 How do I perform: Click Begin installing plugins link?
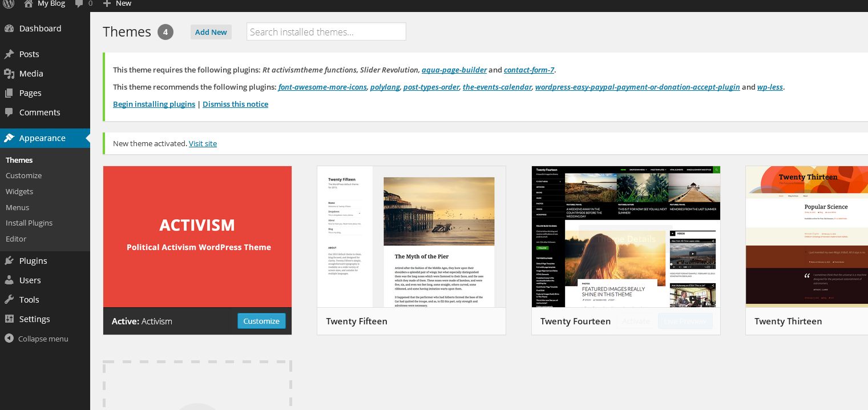click(x=154, y=104)
